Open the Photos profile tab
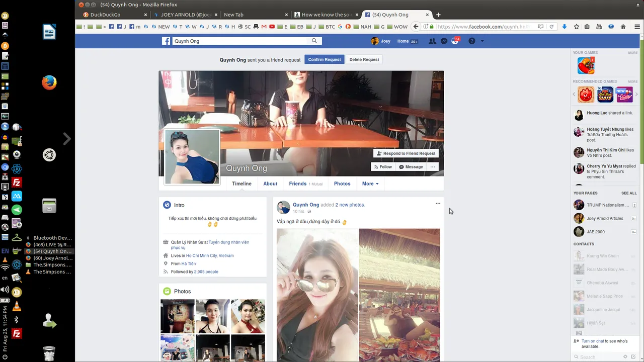 click(342, 184)
